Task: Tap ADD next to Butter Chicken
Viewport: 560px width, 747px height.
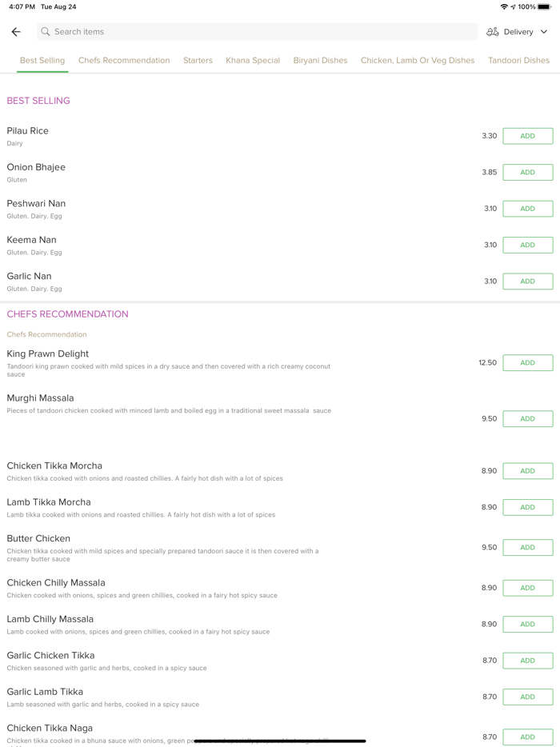Action: point(527,547)
